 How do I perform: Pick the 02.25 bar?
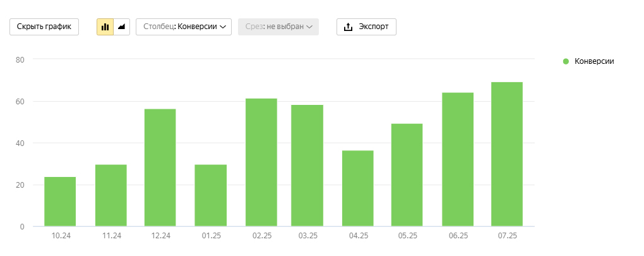pyautogui.click(x=261, y=162)
